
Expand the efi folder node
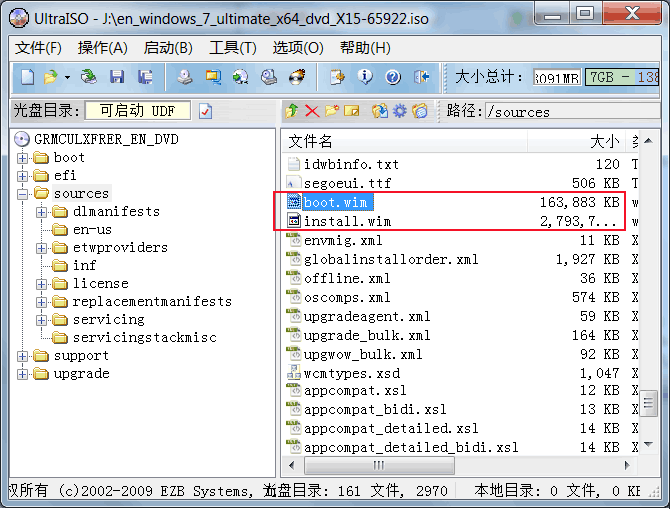click(23, 176)
